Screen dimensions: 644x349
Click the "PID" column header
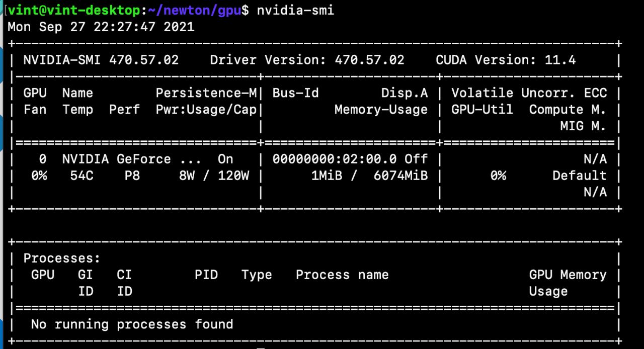coord(206,275)
